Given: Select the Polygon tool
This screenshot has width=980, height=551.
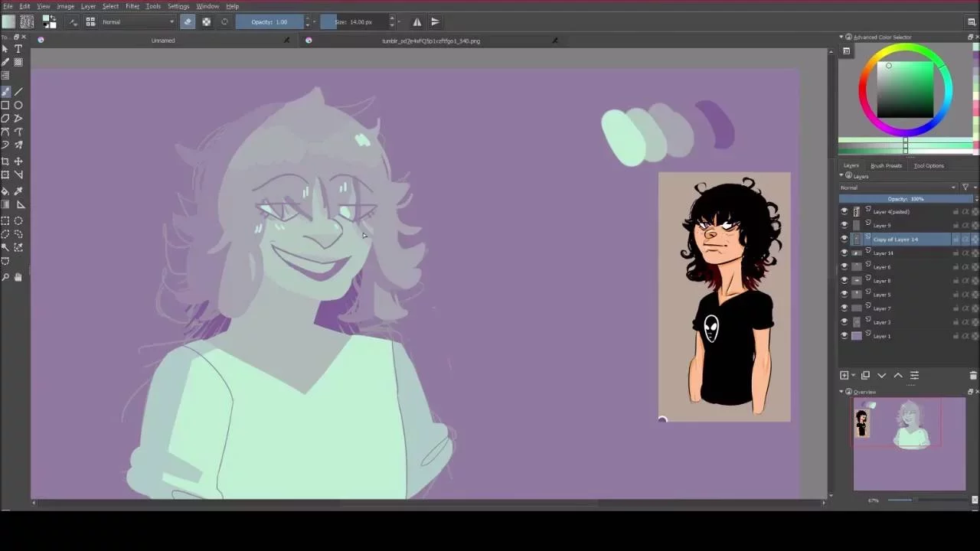Looking at the screenshot, I should click(x=5, y=119).
